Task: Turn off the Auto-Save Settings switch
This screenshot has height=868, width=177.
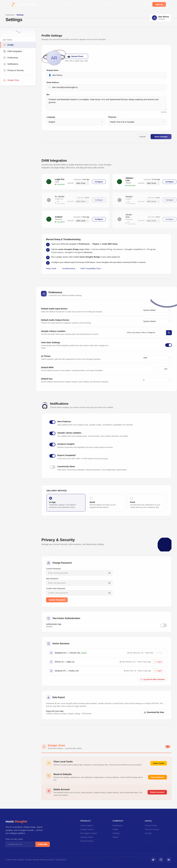Action: (169, 345)
